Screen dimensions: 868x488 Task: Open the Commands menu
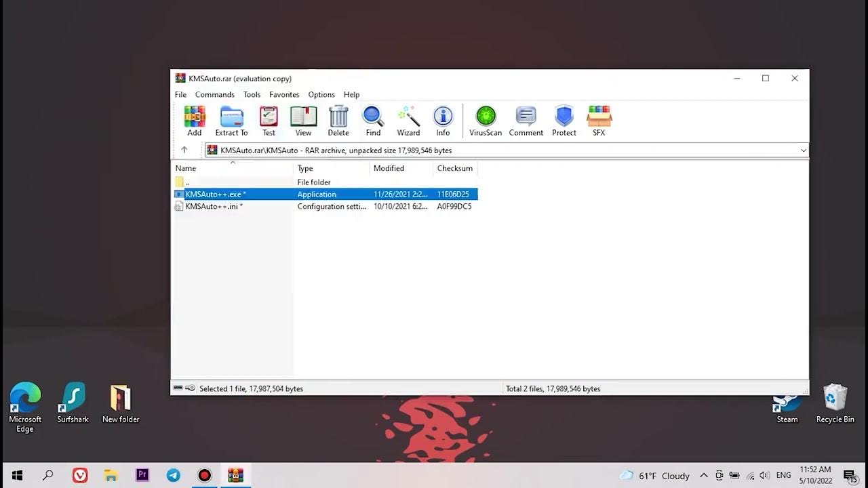215,95
